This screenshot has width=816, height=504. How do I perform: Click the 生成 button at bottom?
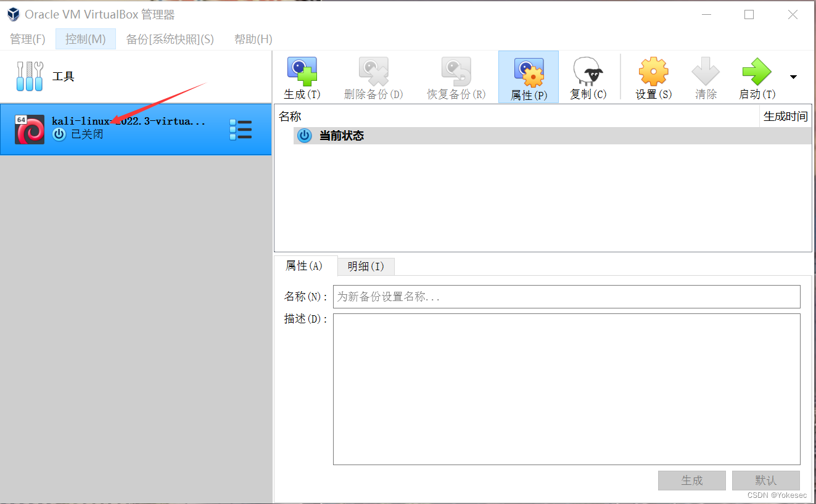pyautogui.click(x=692, y=481)
